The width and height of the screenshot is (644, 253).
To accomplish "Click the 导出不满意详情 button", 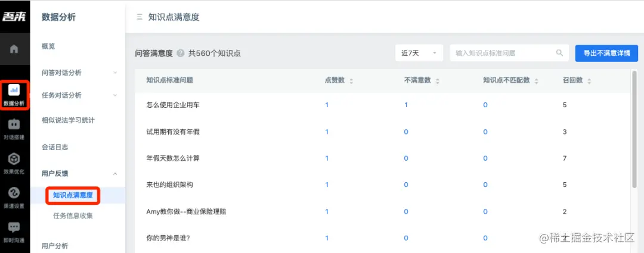I will click(x=606, y=53).
